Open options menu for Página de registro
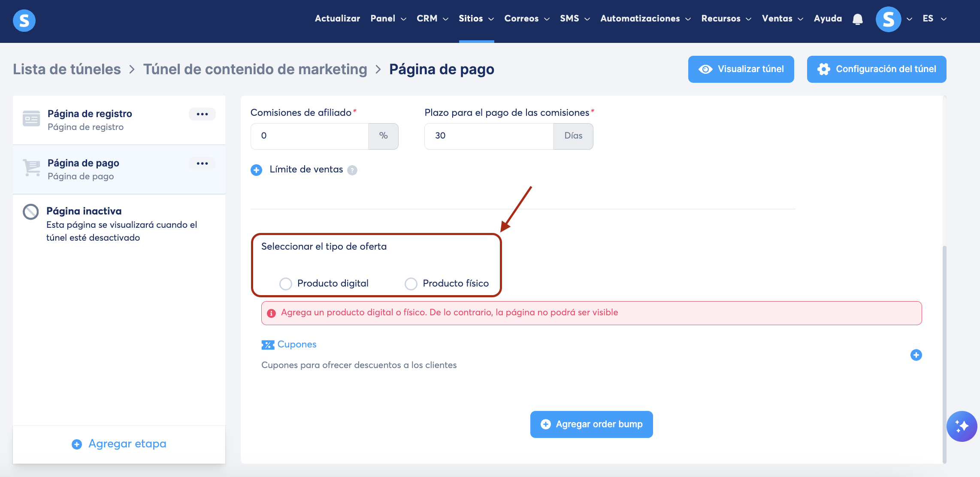 pos(202,114)
